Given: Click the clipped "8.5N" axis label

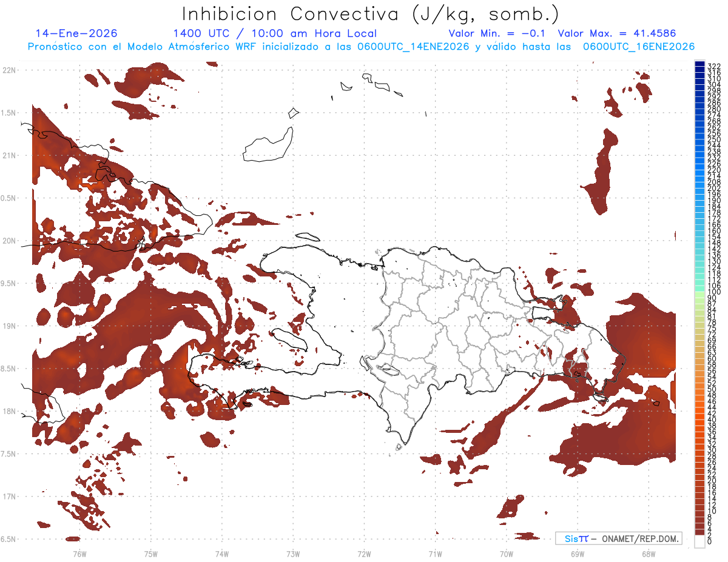Looking at the screenshot, I should [x=8, y=369].
